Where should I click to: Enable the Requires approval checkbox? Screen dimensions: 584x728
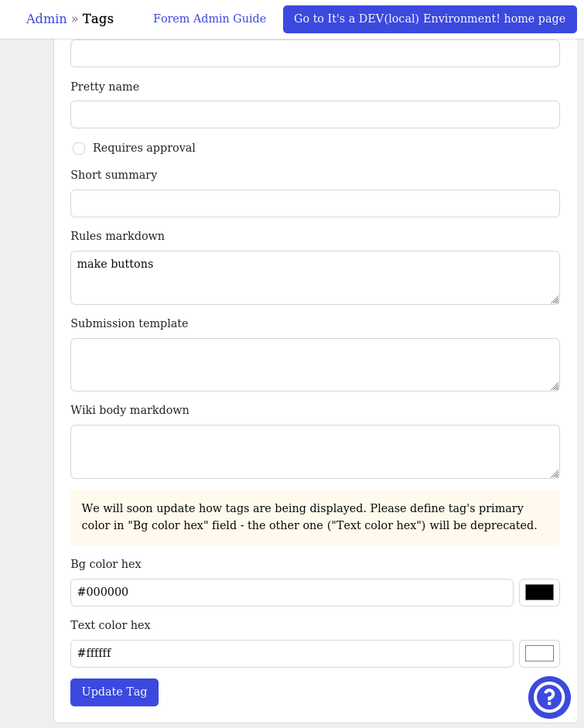click(79, 148)
